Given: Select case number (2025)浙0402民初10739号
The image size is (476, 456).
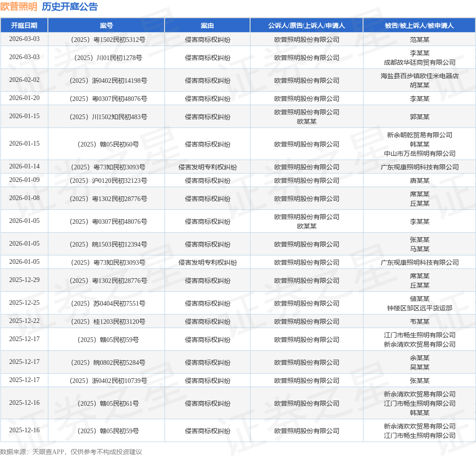Looking at the screenshot, I should (x=108, y=381).
